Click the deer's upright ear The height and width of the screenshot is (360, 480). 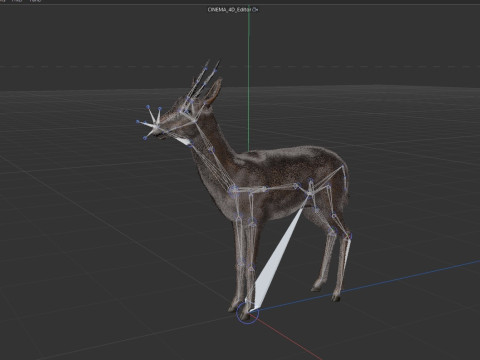(214, 91)
